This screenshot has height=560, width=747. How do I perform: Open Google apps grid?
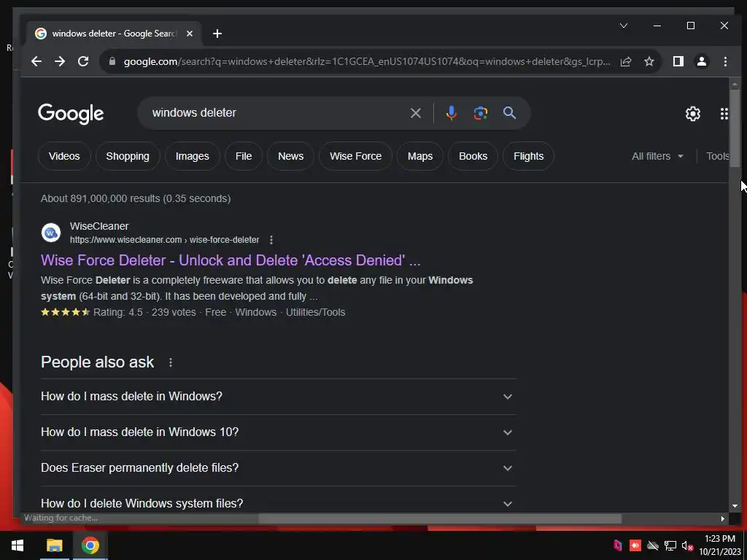(x=724, y=114)
